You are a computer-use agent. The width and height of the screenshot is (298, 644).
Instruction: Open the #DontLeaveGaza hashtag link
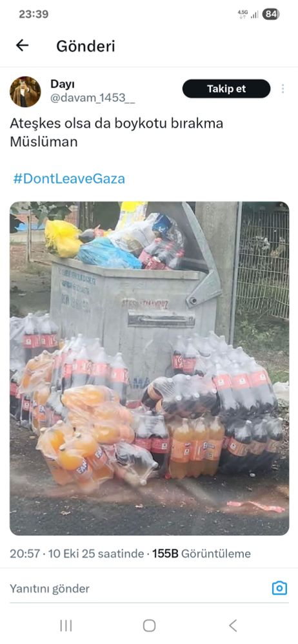[x=69, y=178]
